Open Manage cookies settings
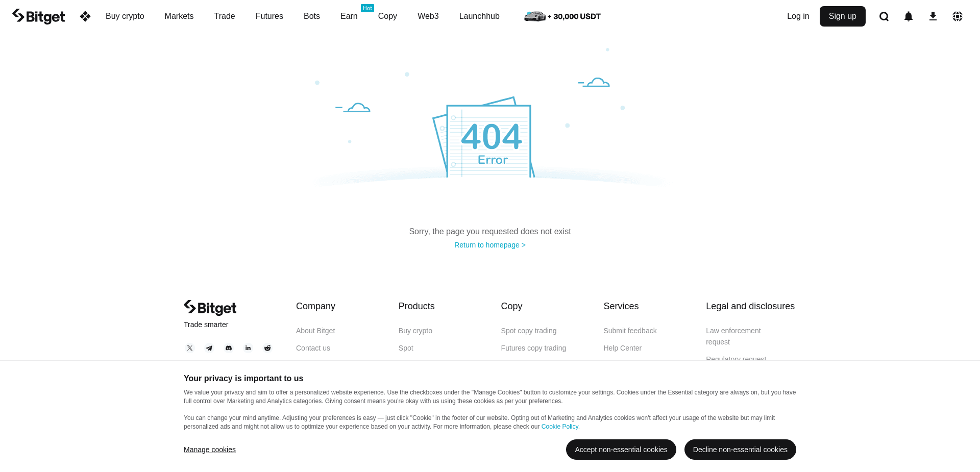Viewport: 980px width, 472px height. point(209,450)
